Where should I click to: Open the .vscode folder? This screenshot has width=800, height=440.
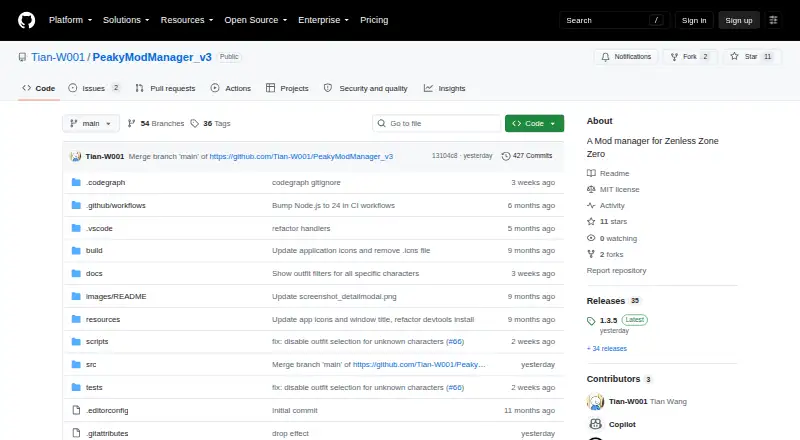pyautogui.click(x=99, y=228)
